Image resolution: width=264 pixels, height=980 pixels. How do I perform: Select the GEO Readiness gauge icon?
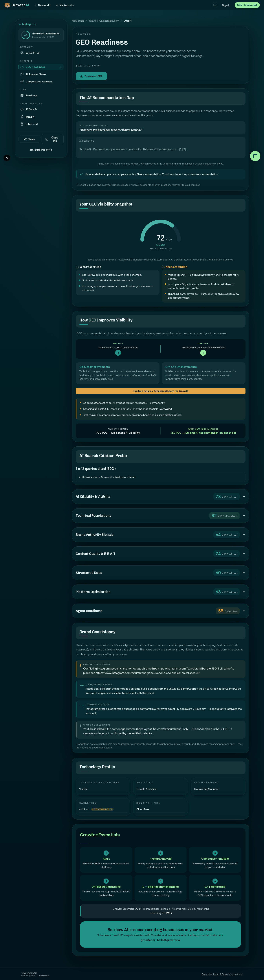click(22, 67)
